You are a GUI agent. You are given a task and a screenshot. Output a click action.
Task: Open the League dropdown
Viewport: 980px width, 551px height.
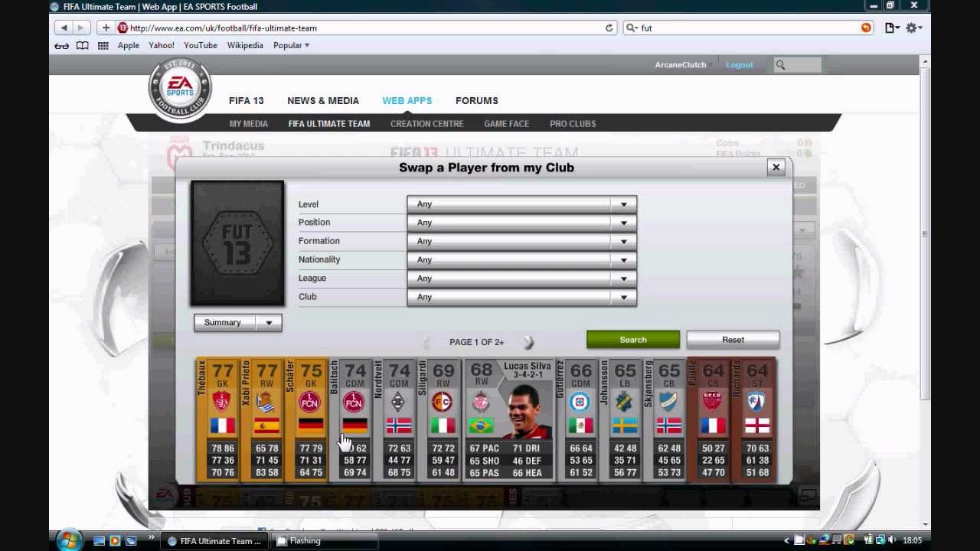pyautogui.click(x=521, y=279)
